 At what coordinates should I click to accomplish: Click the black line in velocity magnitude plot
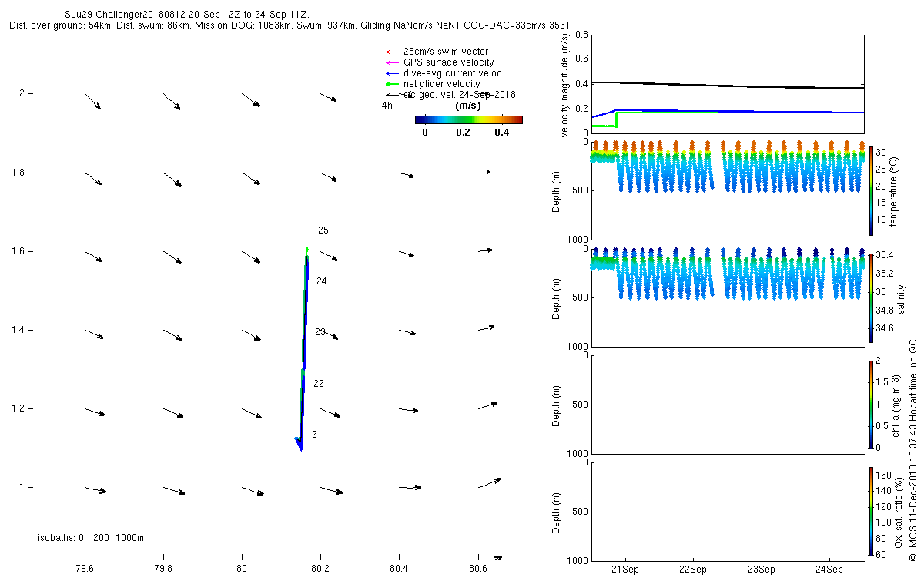[727, 86]
